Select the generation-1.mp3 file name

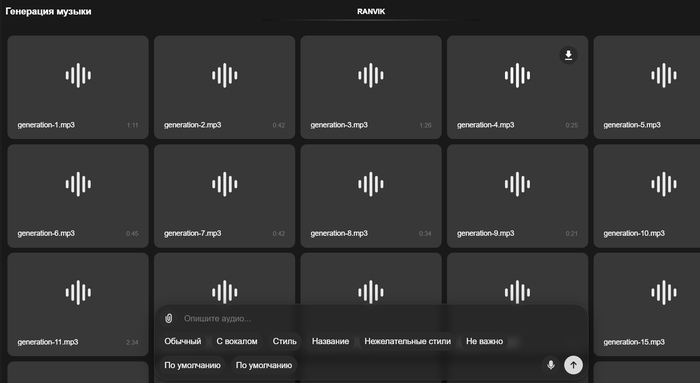click(46, 125)
